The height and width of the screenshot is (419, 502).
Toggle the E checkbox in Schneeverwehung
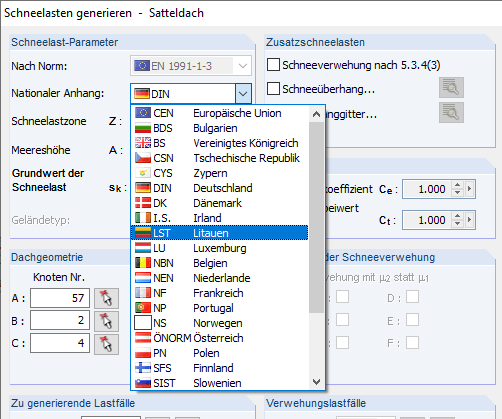(412, 320)
